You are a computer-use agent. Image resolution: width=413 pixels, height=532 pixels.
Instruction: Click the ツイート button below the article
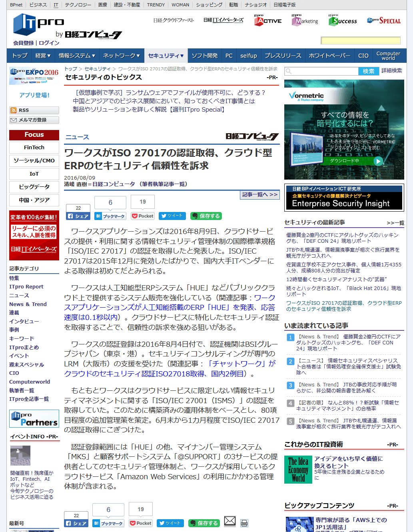tap(170, 523)
